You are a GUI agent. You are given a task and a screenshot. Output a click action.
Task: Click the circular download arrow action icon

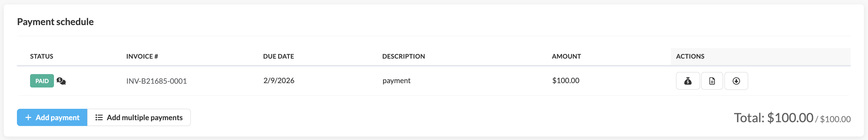point(736,81)
